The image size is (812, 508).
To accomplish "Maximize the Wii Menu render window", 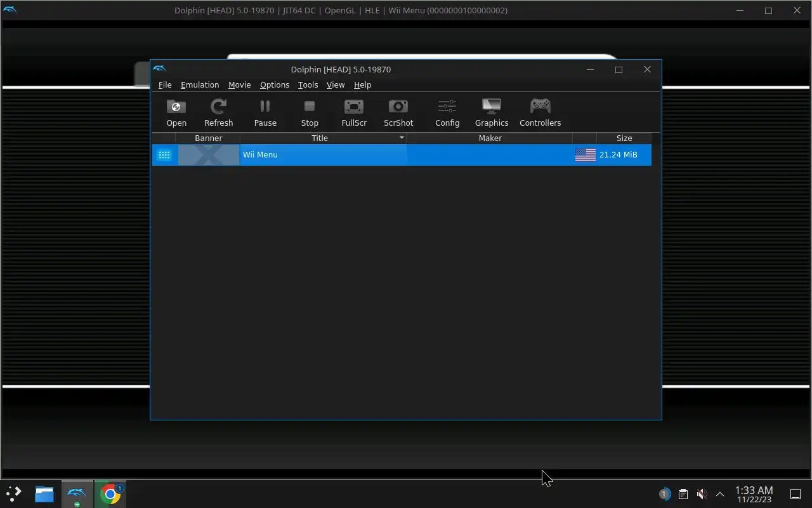I will 768,10.
